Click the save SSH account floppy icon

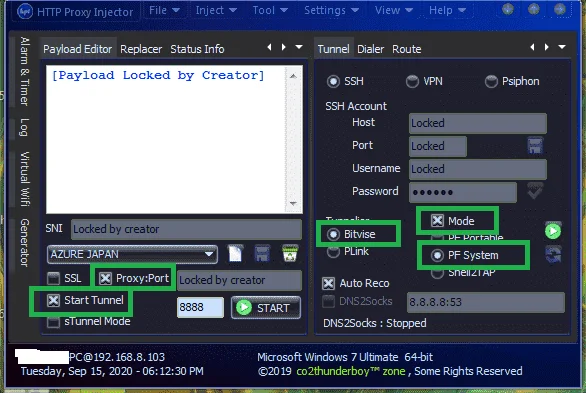click(x=535, y=146)
